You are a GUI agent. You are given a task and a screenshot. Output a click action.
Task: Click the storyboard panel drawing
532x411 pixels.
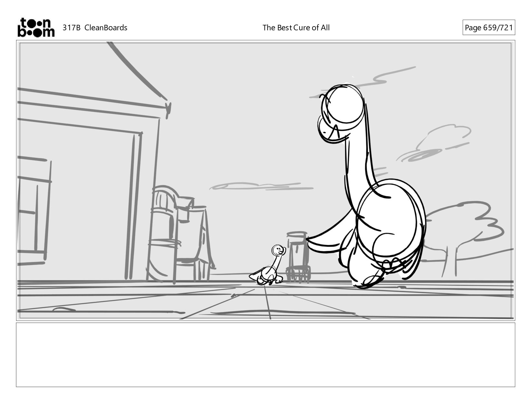pyautogui.click(x=265, y=181)
